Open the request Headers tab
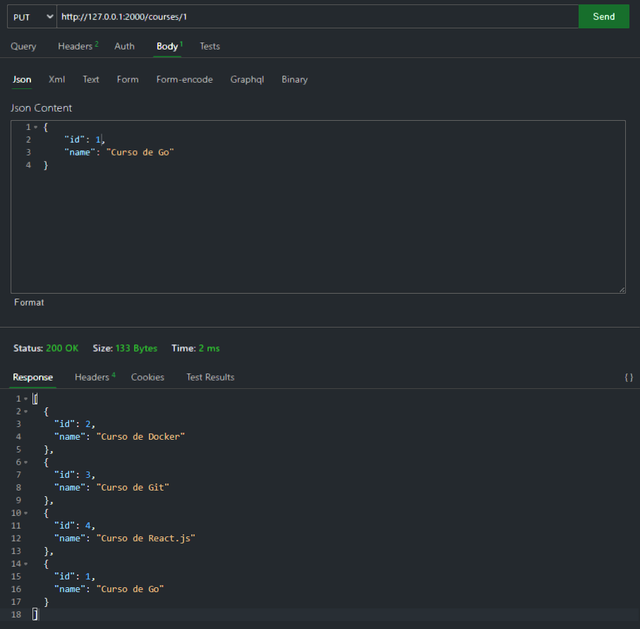This screenshot has width=640, height=629. pos(78,47)
